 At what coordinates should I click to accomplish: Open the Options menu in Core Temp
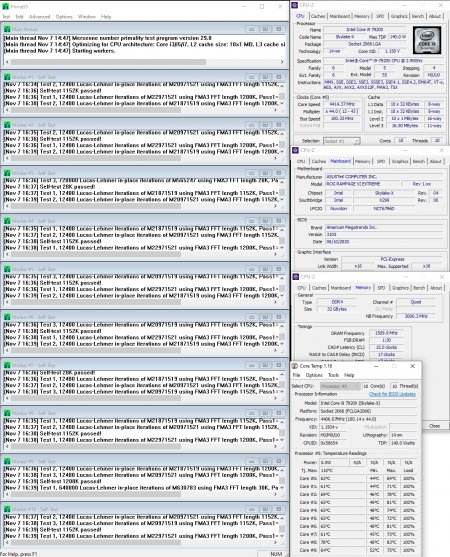pos(314,375)
